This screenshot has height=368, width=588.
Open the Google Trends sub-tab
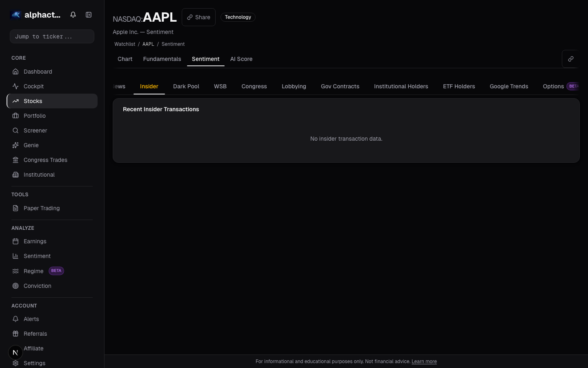tap(509, 86)
